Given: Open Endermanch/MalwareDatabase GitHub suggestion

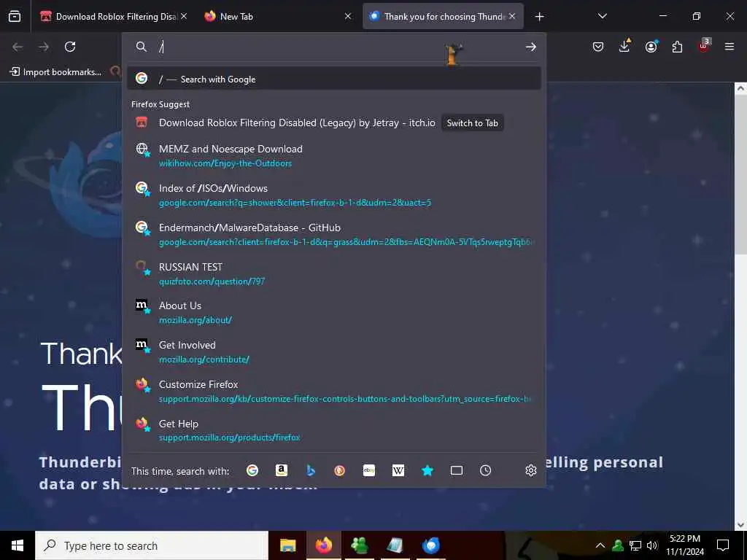Looking at the screenshot, I should (x=334, y=234).
